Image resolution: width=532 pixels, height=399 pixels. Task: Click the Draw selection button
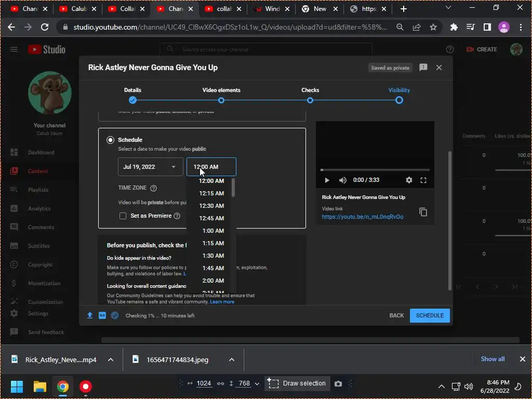[x=297, y=383]
